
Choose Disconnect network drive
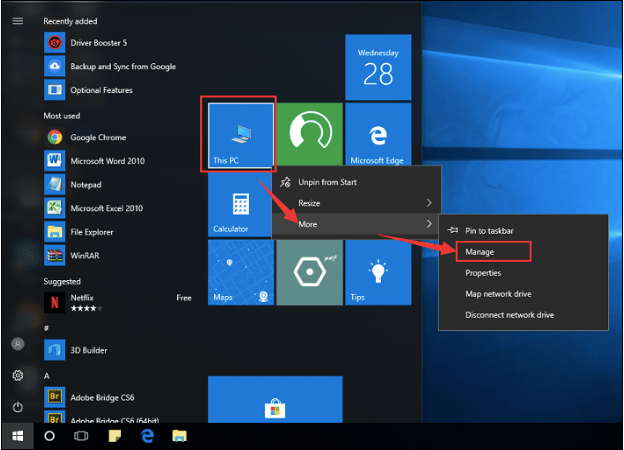523,315
